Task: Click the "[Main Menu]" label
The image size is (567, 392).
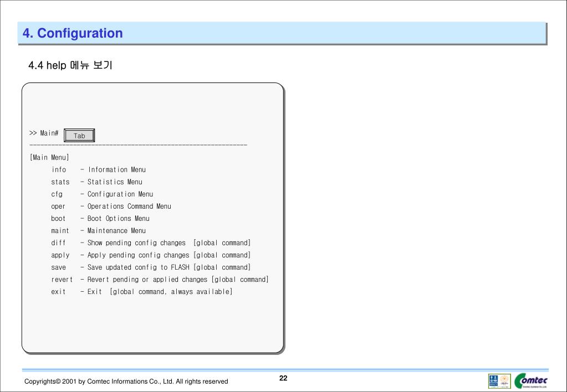Action: pyautogui.click(x=49, y=158)
